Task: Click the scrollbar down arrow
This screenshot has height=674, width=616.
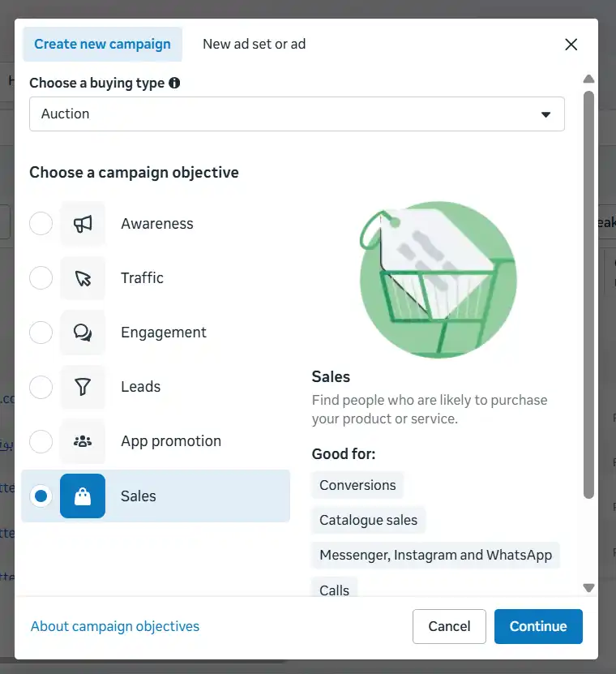Action: tap(588, 587)
